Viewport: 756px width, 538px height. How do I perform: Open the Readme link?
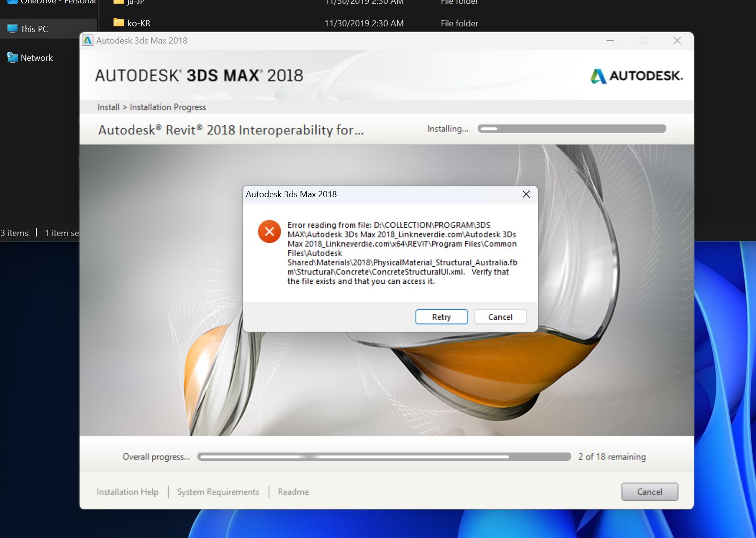(293, 492)
